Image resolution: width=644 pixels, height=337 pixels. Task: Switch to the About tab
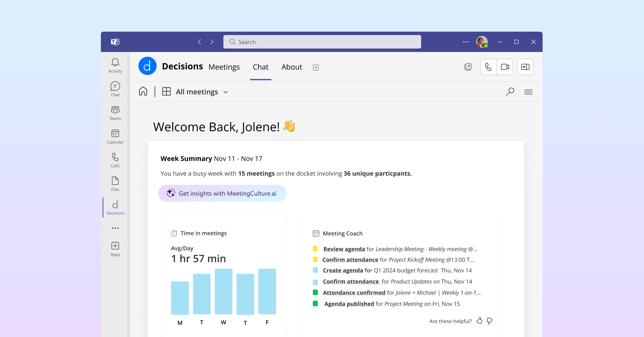coord(292,67)
